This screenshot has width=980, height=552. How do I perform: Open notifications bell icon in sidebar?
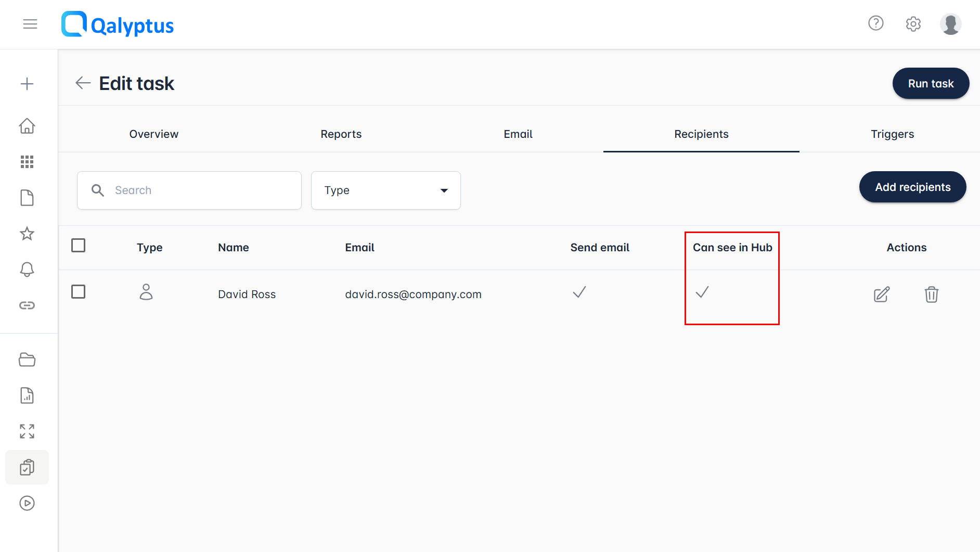coord(27,269)
